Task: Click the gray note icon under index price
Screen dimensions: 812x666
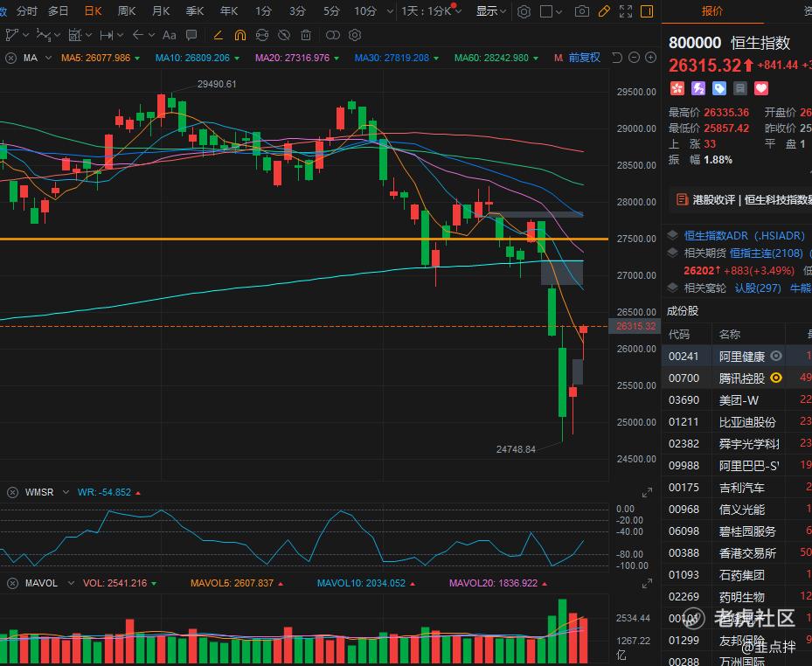Action: coord(740,88)
